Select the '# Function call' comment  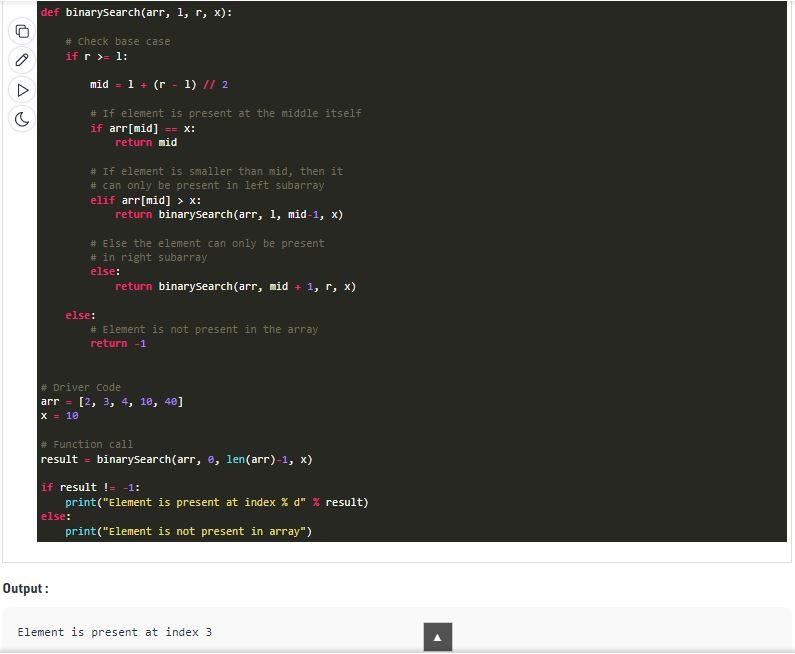pos(87,445)
